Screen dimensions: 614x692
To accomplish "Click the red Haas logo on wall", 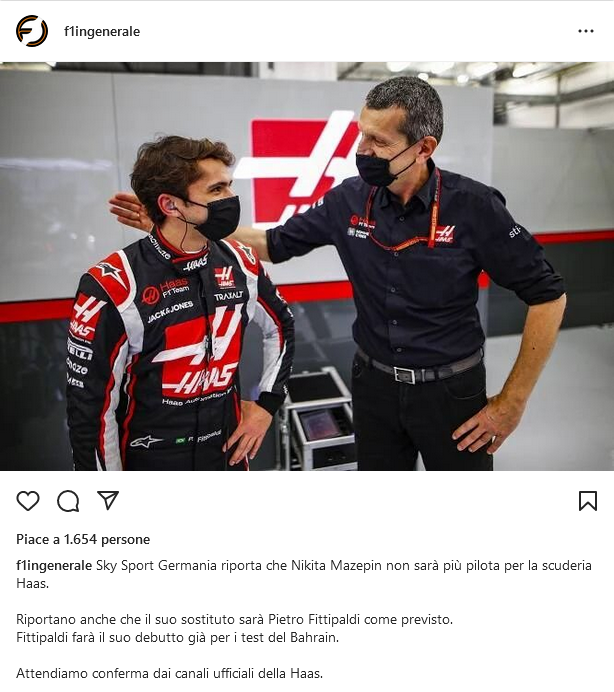I will tap(297, 170).
